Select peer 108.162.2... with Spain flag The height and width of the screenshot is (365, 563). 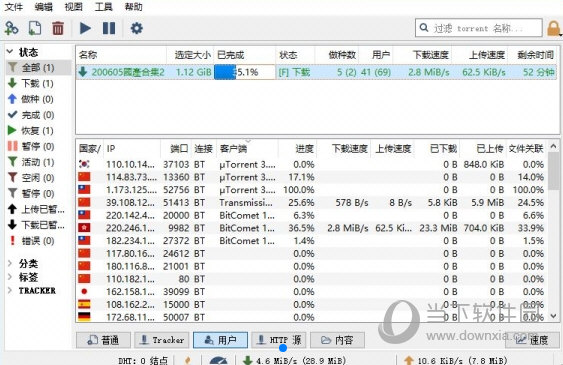[312, 304]
